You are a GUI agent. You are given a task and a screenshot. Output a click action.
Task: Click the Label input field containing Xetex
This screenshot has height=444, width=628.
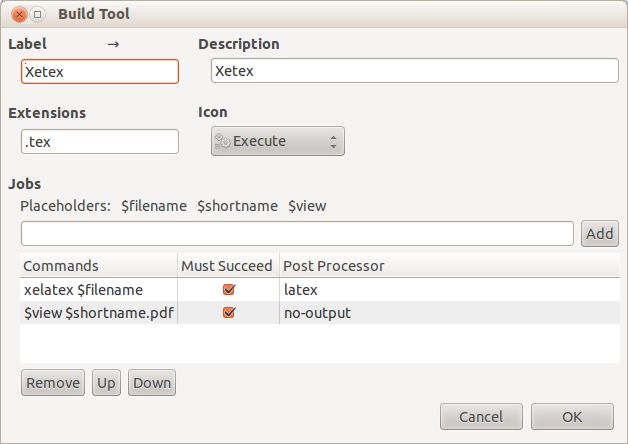100,72
